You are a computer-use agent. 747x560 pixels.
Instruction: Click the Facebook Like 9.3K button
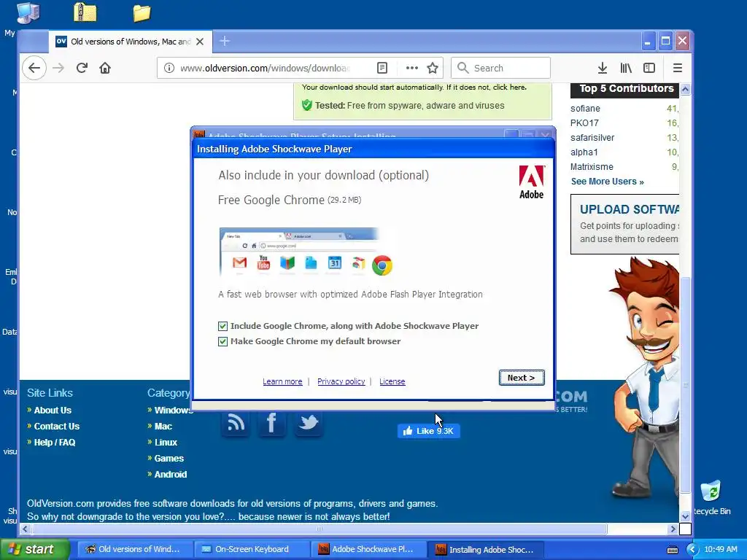click(428, 431)
